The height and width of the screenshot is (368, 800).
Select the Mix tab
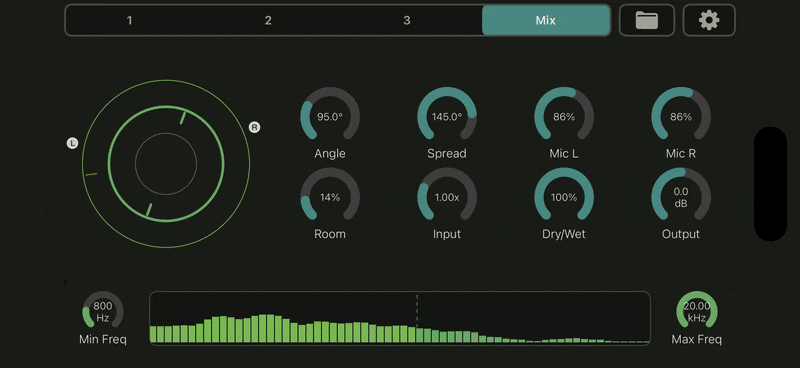[x=546, y=20]
